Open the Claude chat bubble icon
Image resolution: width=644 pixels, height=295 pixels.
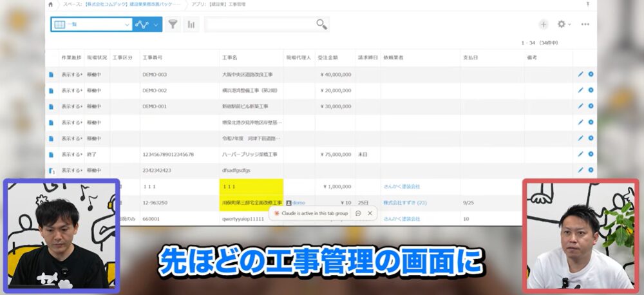tap(358, 213)
